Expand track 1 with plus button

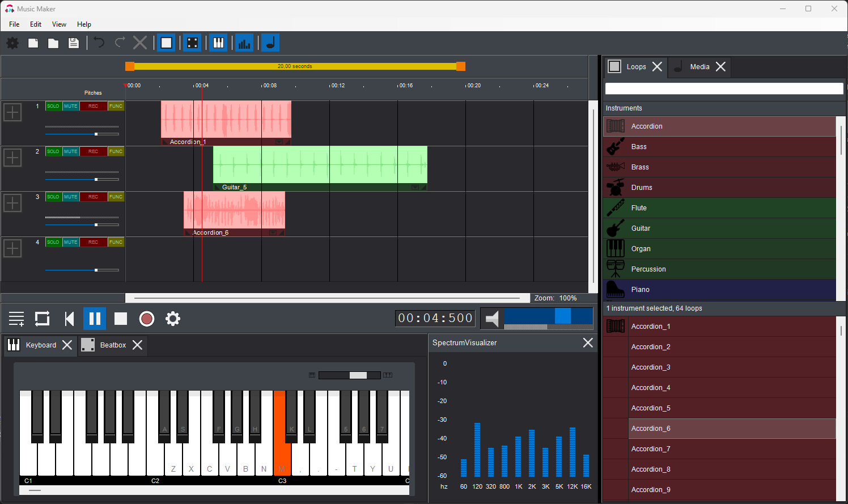(12, 112)
